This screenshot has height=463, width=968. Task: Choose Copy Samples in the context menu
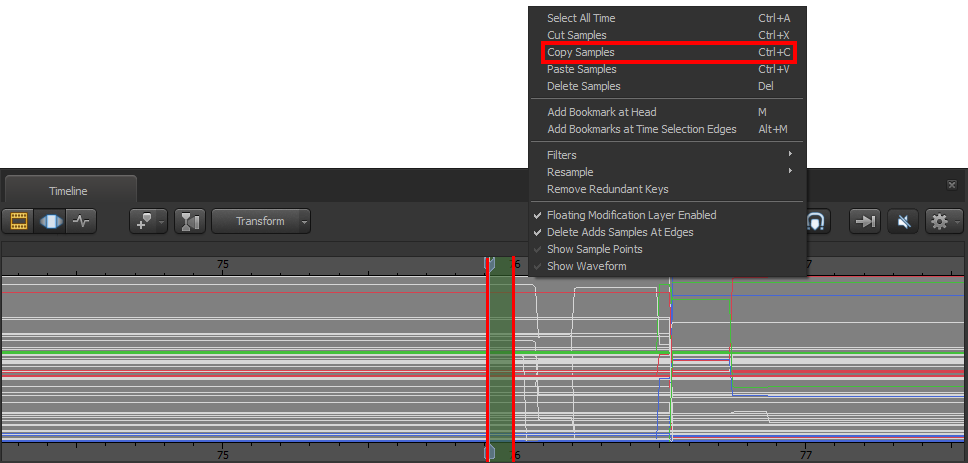click(x=669, y=52)
